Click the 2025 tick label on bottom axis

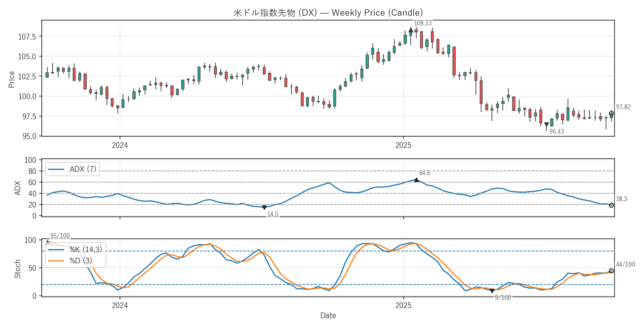pyautogui.click(x=403, y=305)
